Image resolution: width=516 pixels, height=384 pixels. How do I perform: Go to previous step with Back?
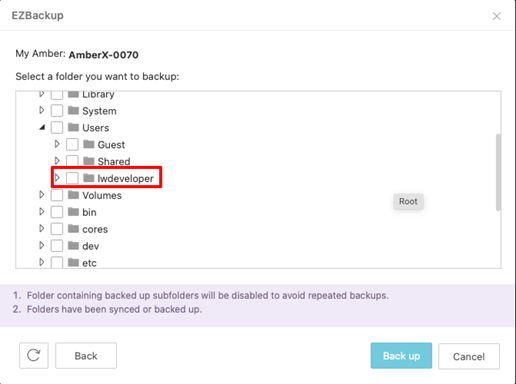(x=86, y=356)
